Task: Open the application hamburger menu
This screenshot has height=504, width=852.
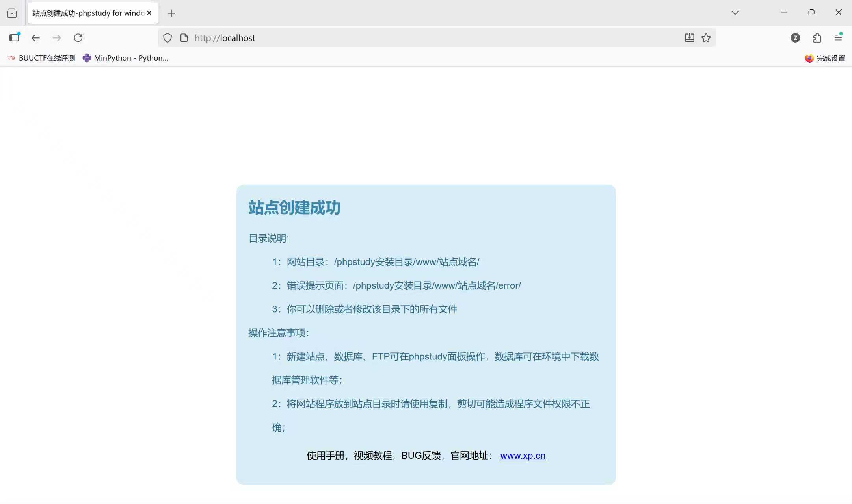Action: point(838,37)
